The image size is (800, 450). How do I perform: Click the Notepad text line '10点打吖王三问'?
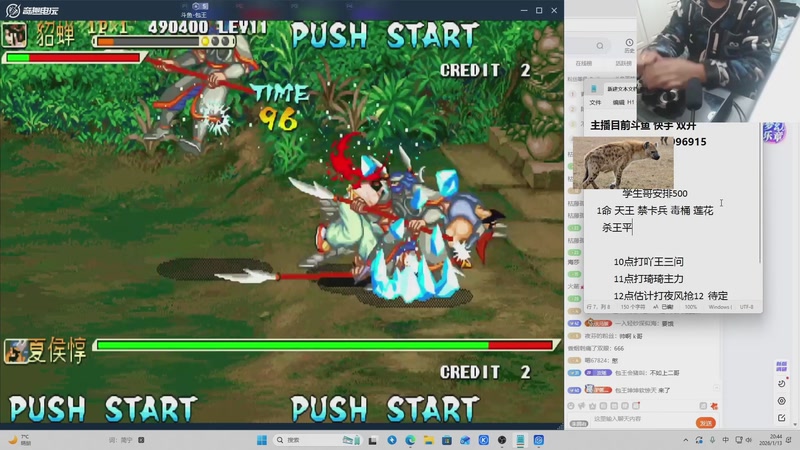(x=648, y=262)
